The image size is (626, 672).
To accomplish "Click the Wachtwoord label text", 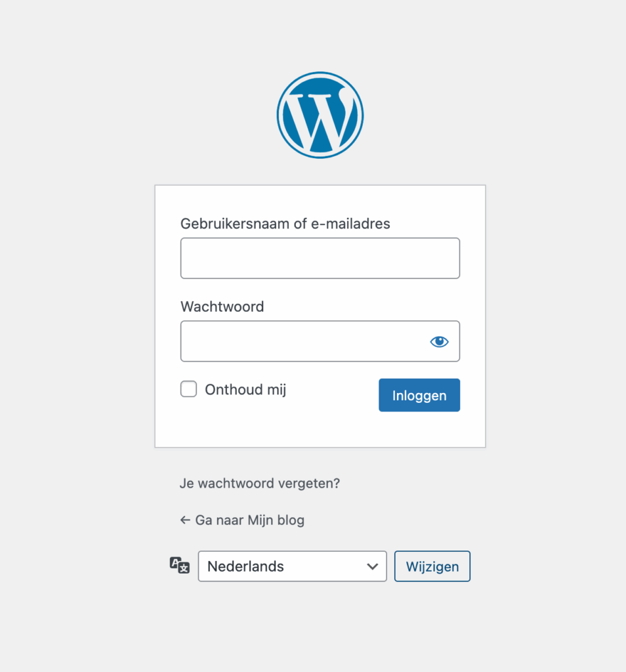I will coord(222,307).
